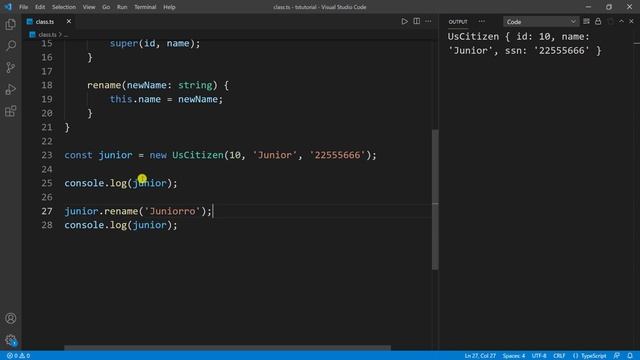The image size is (640, 360).
Task: Click the UsCitizen constructor call on line 23
Action: coord(198,155)
